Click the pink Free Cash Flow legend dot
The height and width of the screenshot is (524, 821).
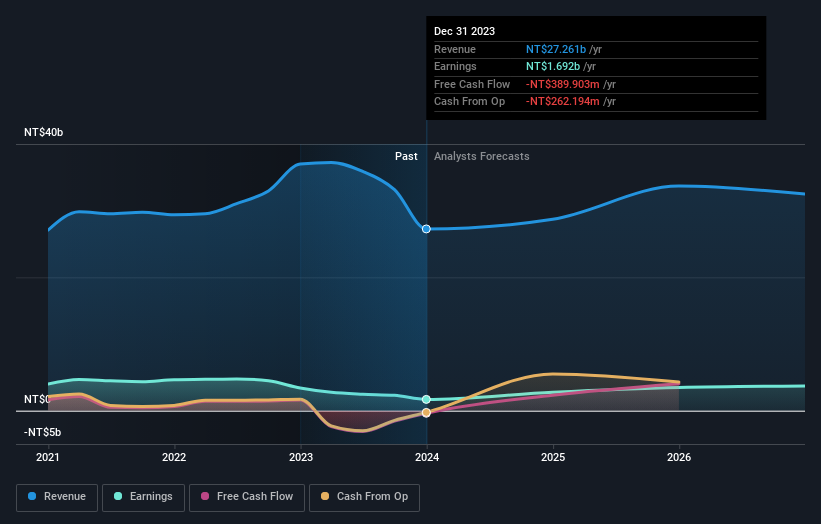pos(205,496)
